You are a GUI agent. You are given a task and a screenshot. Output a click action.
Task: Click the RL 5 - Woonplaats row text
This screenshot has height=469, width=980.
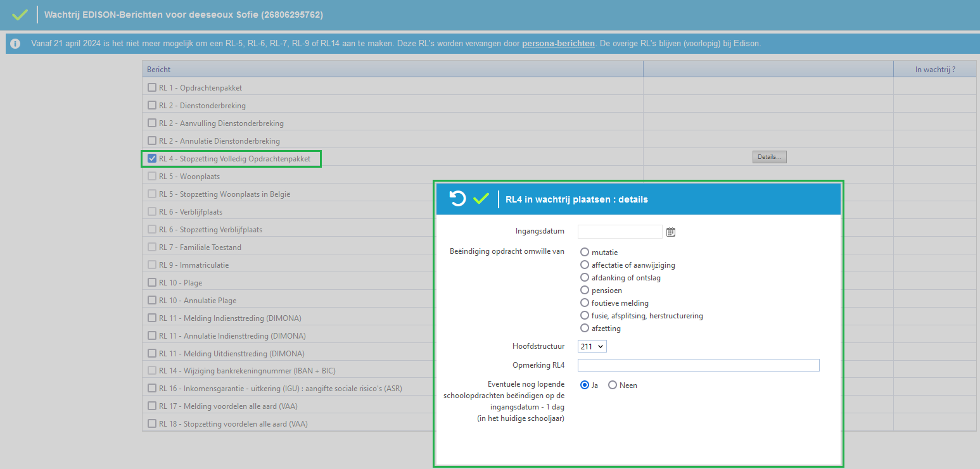pyautogui.click(x=189, y=177)
